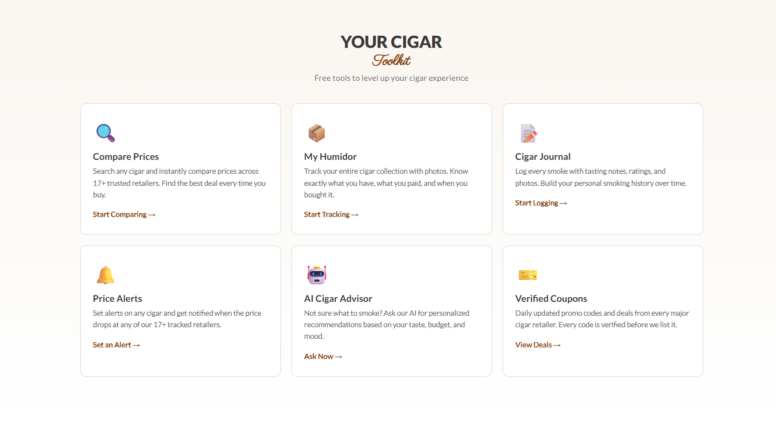
Task: Click the Price Alerts card heading
Action: [x=117, y=298]
